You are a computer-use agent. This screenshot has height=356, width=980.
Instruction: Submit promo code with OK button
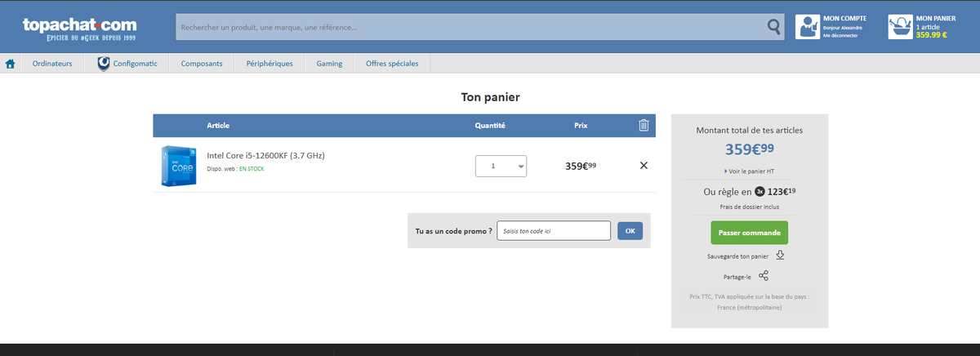click(x=630, y=231)
